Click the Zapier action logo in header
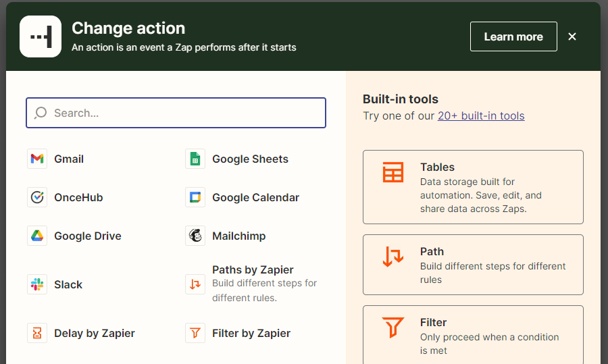This screenshot has height=364, width=608. (x=41, y=36)
